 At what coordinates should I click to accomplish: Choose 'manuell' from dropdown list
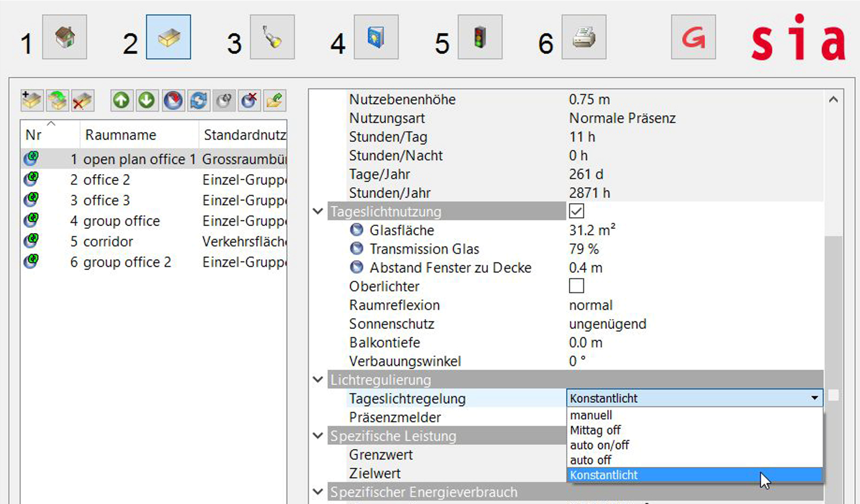[695, 415]
